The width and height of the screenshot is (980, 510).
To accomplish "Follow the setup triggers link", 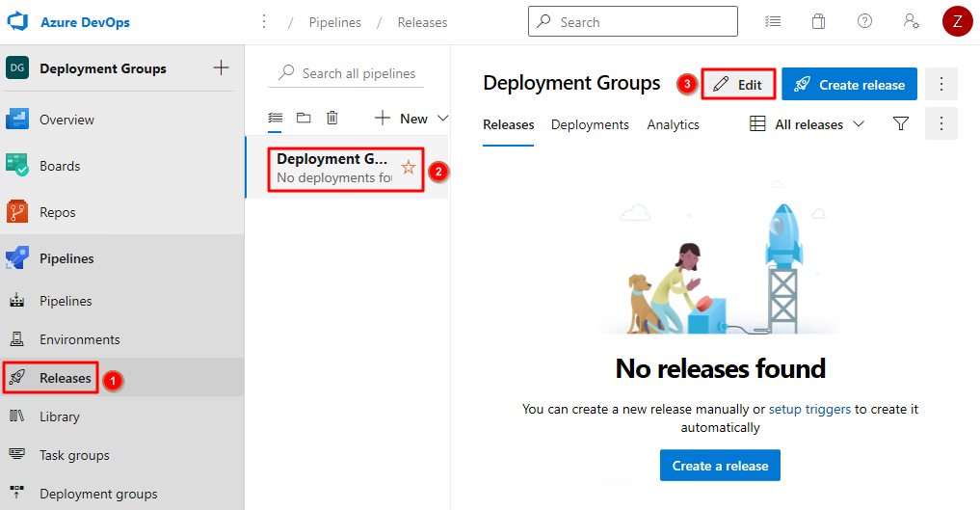I will (809, 410).
